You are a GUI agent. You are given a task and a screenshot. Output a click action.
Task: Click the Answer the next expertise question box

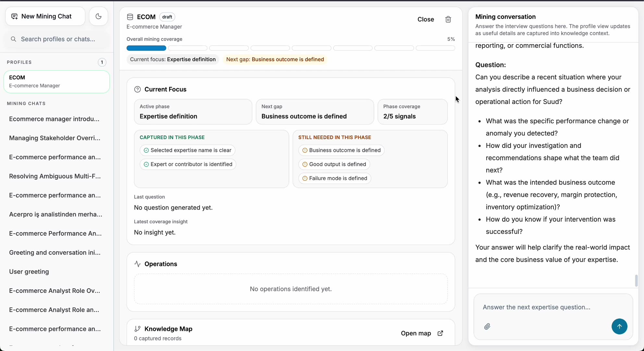coord(553,307)
